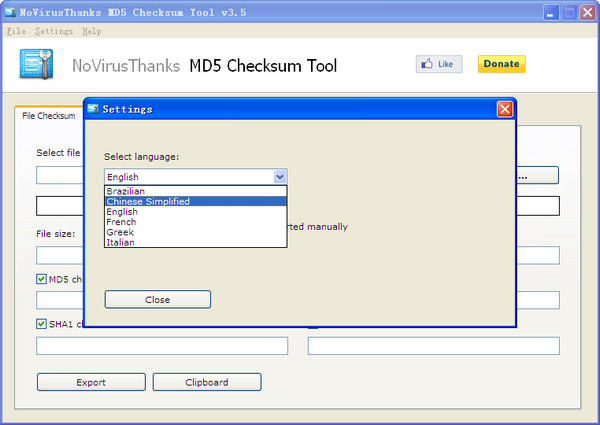Expand the Select language dropdown arrow
Image resolution: width=600 pixels, height=425 pixels.
pyautogui.click(x=280, y=177)
